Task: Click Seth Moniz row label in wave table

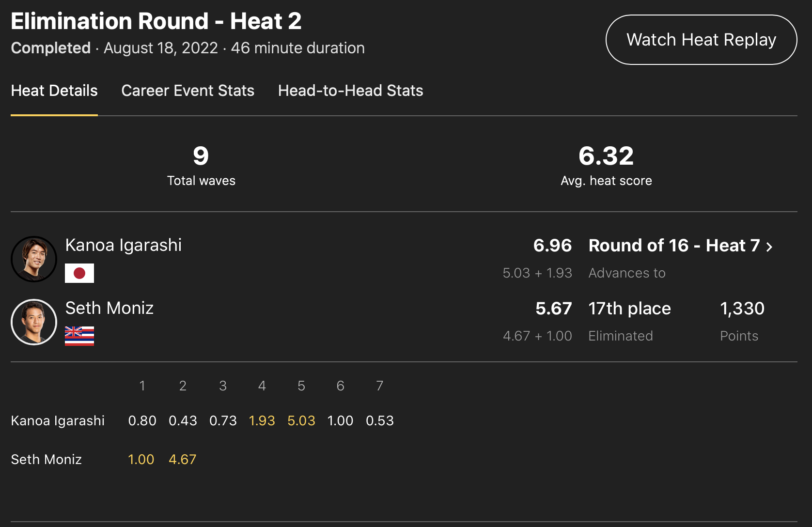Action: [47, 459]
